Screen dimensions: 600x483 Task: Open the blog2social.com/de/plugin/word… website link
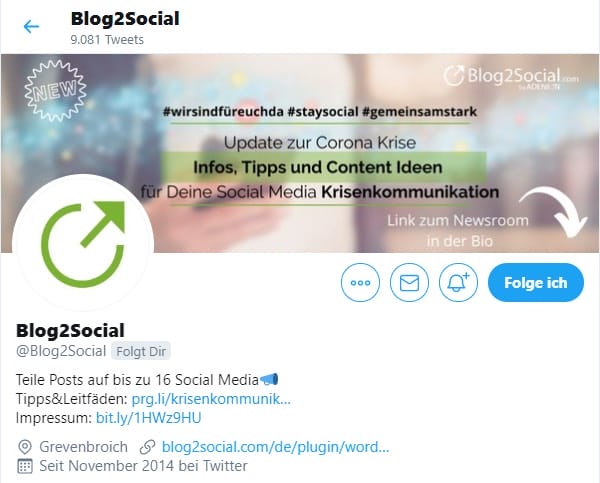[276, 447]
